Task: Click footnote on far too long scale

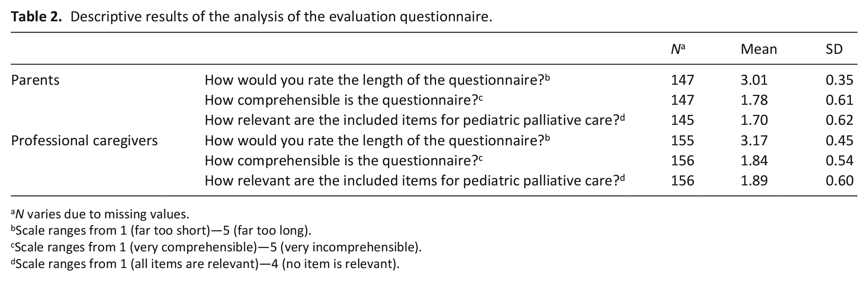Action: pyautogui.click(x=161, y=231)
